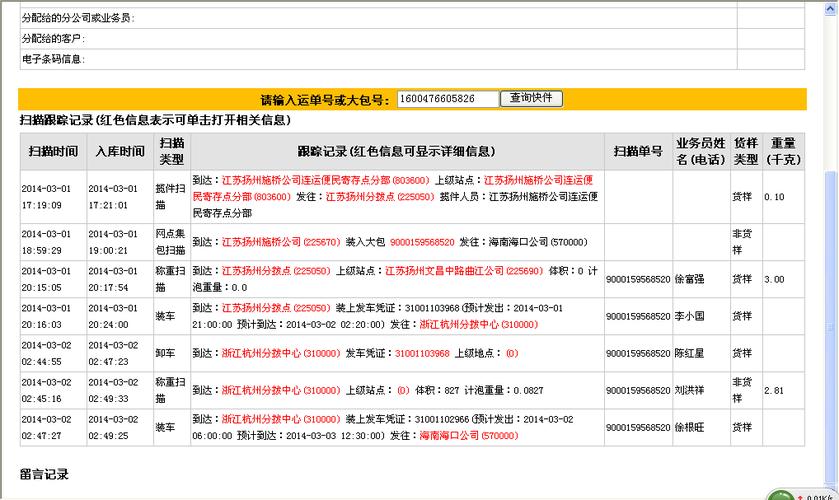Click the 扫描单号 column header
The image size is (839, 500).
click(x=638, y=151)
